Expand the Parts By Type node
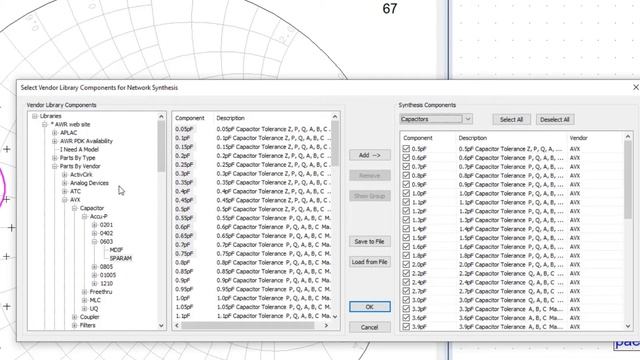Viewport: 640px width, 360px height. click(x=55, y=158)
